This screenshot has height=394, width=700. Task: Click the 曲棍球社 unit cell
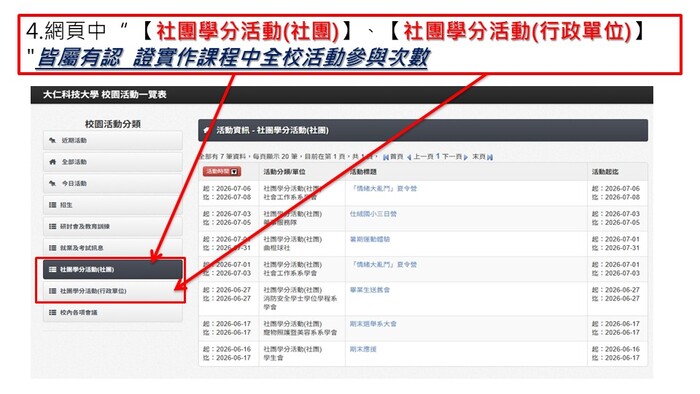pyautogui.click(x=277, y=248)
